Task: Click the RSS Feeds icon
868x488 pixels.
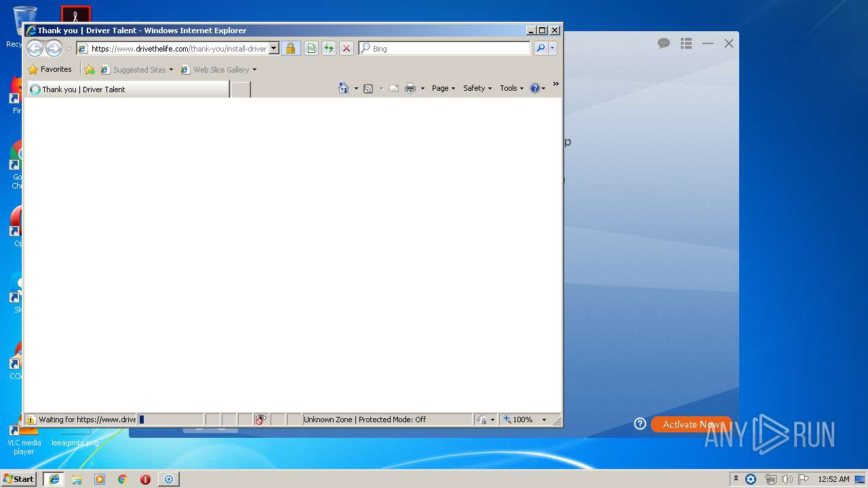Action: point(368,89)
